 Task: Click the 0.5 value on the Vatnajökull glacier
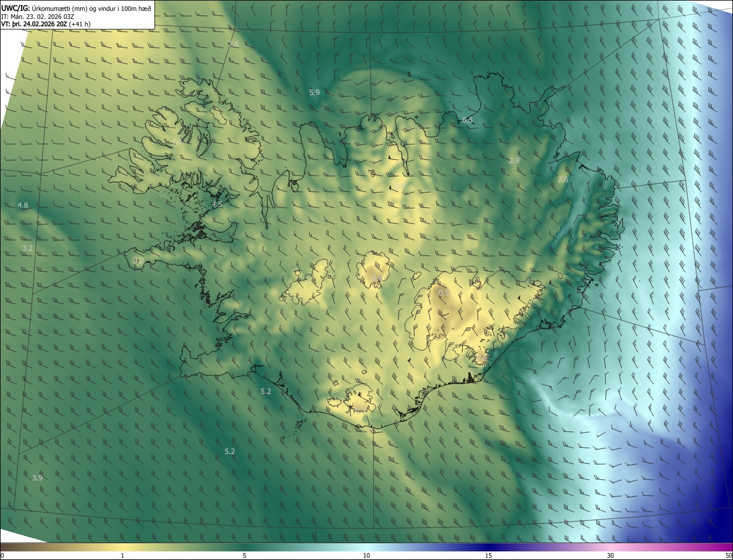tap(444, 293)
